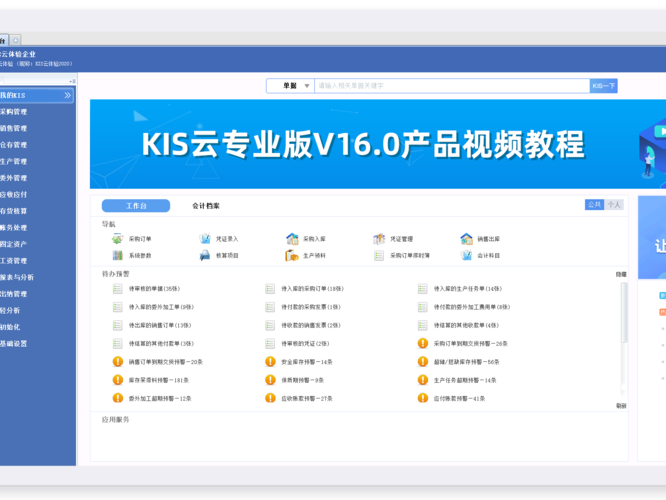The image size is (666, 500).
Task: Click warning icon for 保质期预警
Action: click(x=270, y=380)
